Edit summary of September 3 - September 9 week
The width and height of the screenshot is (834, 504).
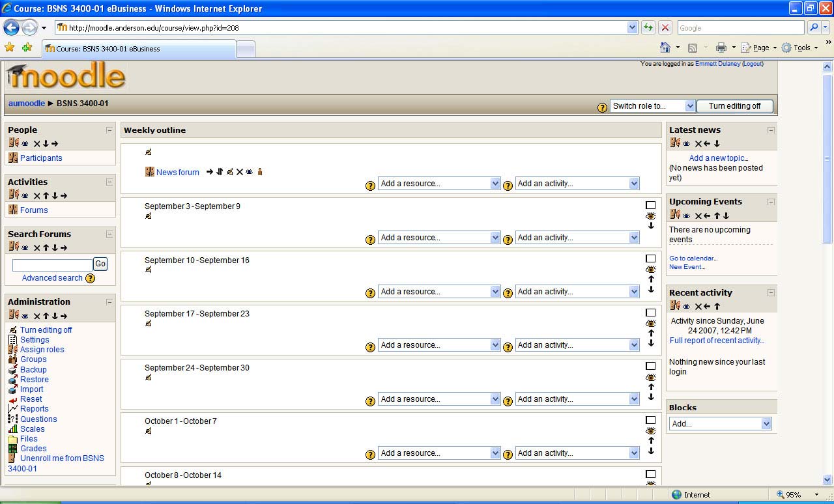(149, 216)
